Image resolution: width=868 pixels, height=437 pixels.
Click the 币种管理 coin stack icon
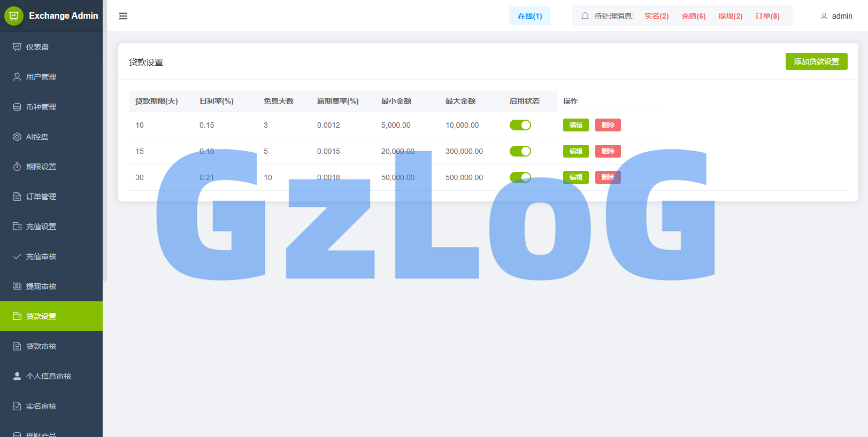17,107
